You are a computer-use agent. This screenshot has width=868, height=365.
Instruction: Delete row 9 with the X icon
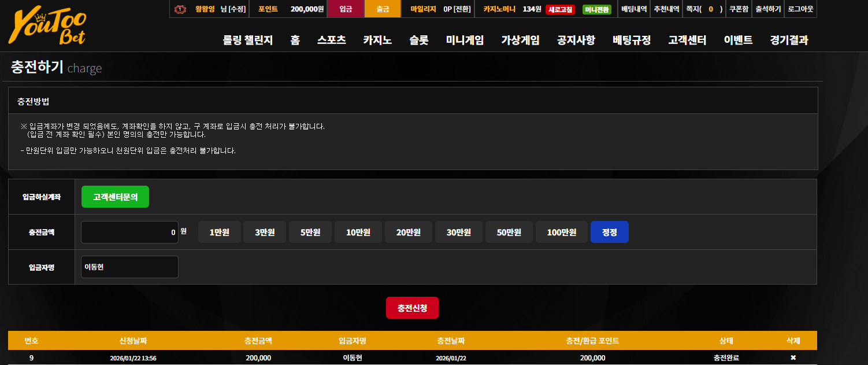pos(793,358)
